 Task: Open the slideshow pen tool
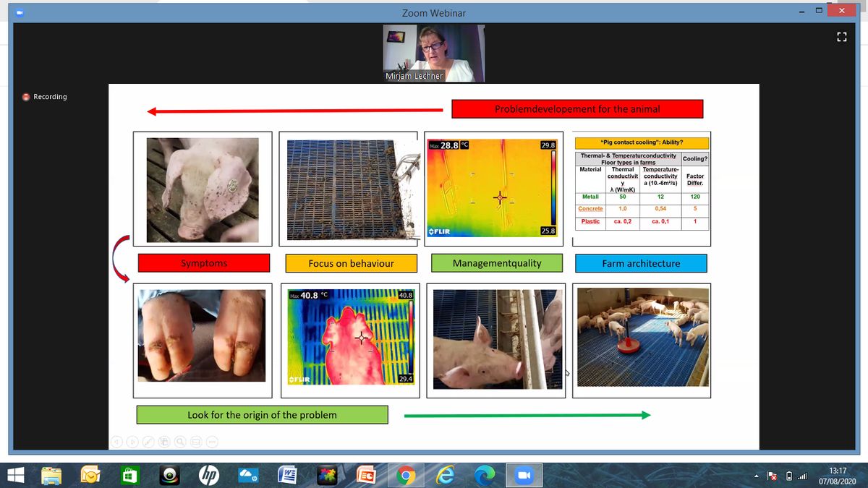point(148,442)
